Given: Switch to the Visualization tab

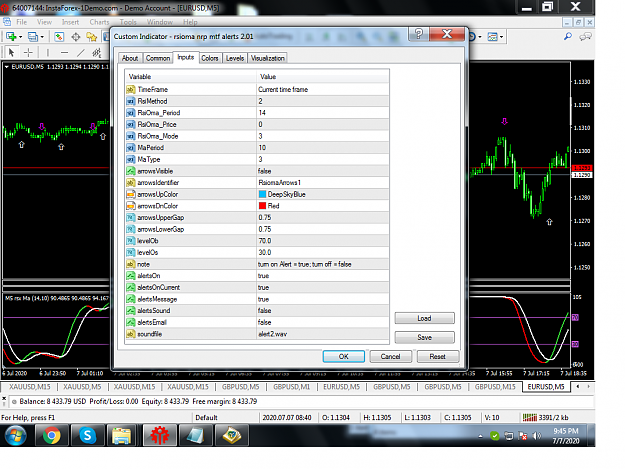Looking at the screenshot, I should coord(267,58).
